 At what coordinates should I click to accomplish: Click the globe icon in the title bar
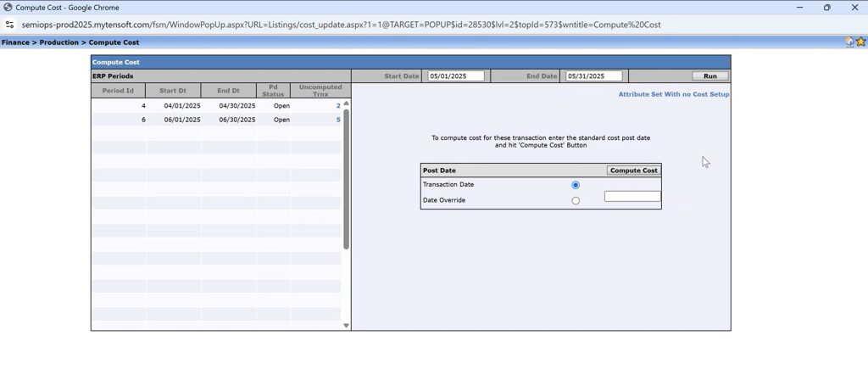[8, 8]
